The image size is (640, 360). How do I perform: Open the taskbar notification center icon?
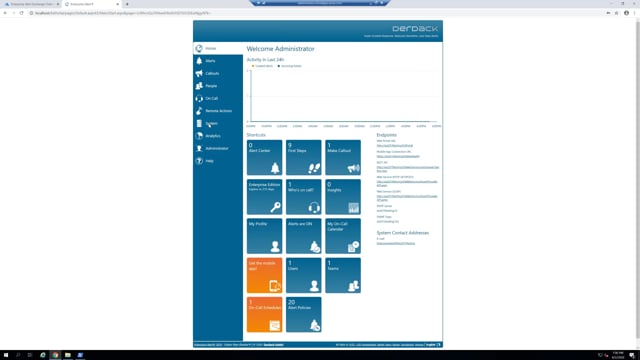click(x=632, y=355)
